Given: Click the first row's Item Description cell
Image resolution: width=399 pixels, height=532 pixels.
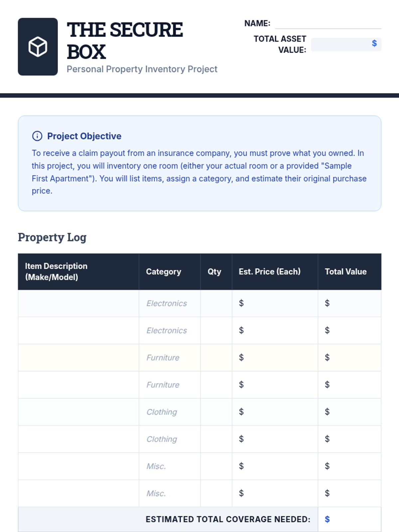Looking at the screenshot, I should tap(78, 303).
